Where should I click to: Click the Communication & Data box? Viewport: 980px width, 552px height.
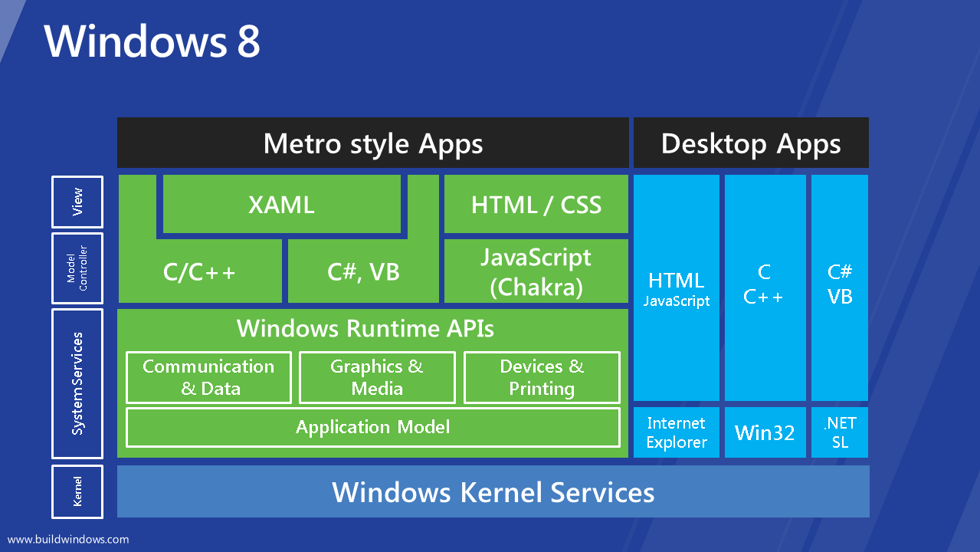[x=208, y=376]
